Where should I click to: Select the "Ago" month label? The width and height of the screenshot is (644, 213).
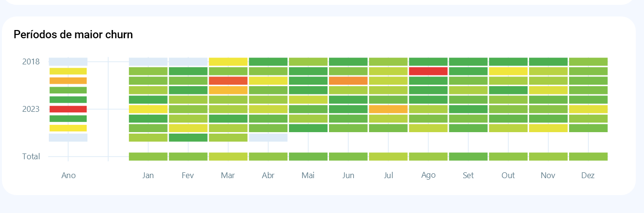point(428,175)
